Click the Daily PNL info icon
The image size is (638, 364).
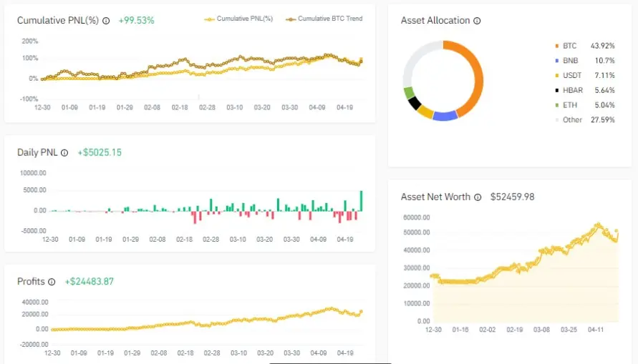tap(64, 153)
